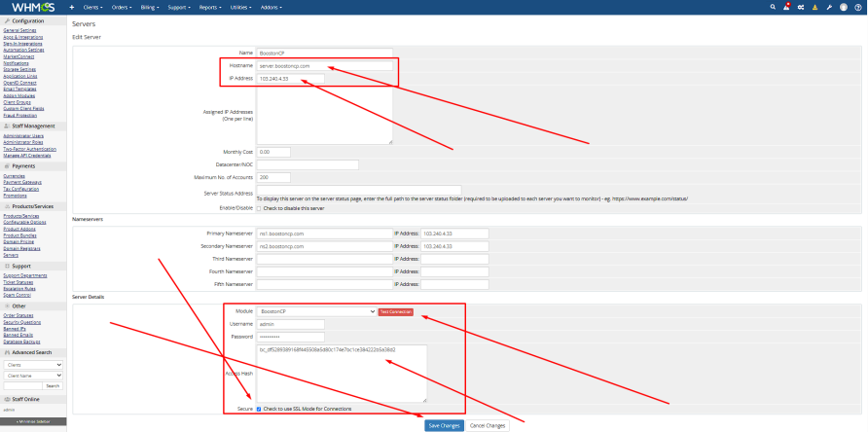Open the Payment Gateways sidebar link
868x432 pixels.
click(x=22, y=182)
